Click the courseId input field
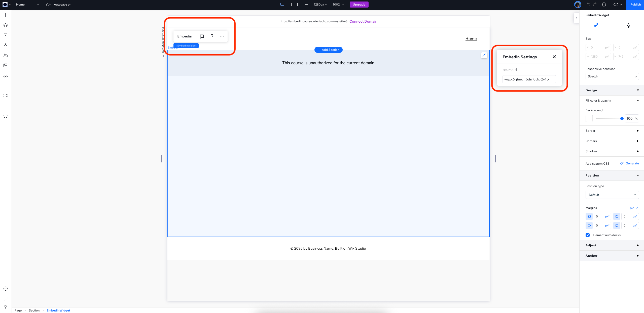 pos(529,79)
